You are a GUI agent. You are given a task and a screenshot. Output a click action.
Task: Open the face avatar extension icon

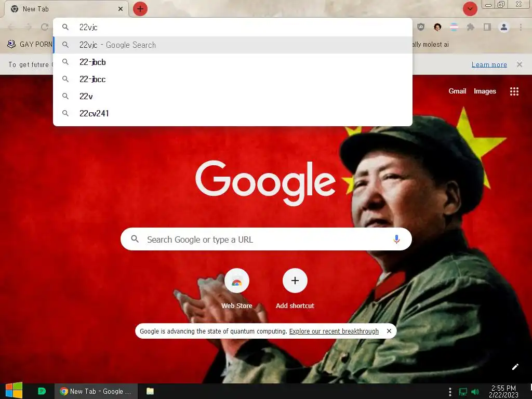click(437, 27)
